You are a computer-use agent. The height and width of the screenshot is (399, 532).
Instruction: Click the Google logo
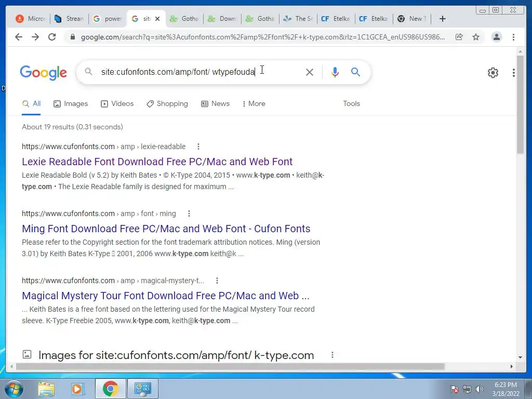click(x=44, y=73)
